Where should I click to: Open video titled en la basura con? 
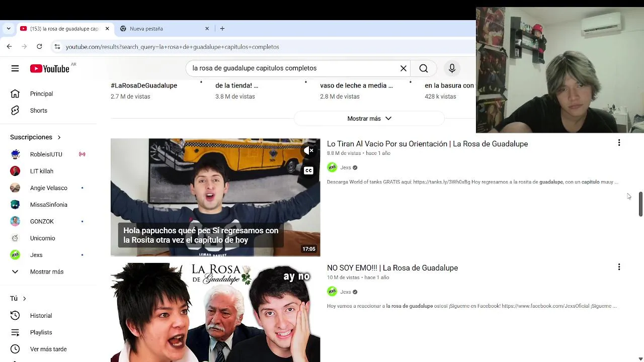click(x=449, y=85)
